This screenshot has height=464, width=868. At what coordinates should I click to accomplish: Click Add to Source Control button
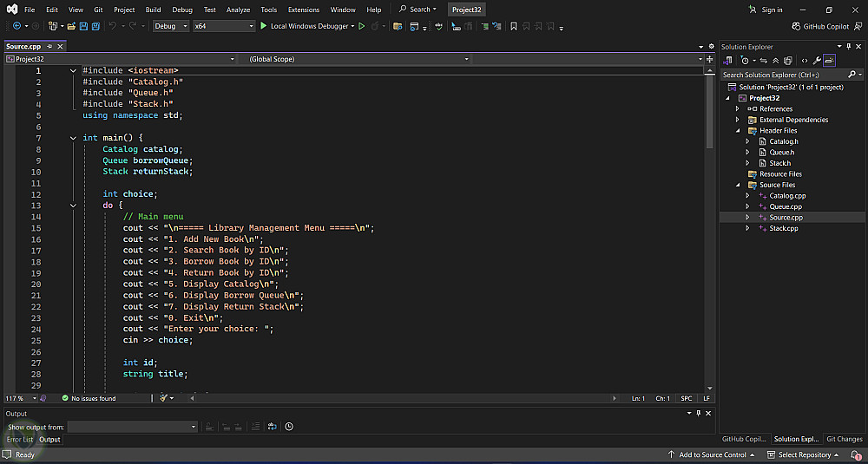712,454
